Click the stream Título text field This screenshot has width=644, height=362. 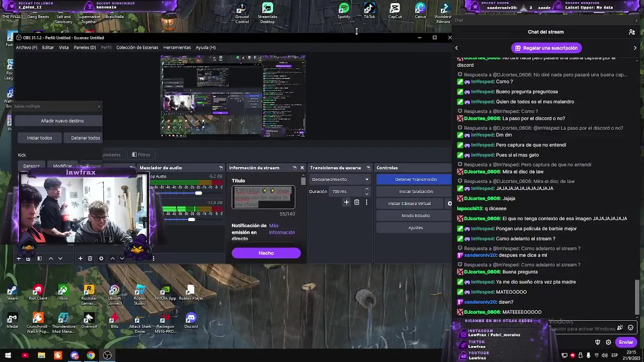[264, 197]
